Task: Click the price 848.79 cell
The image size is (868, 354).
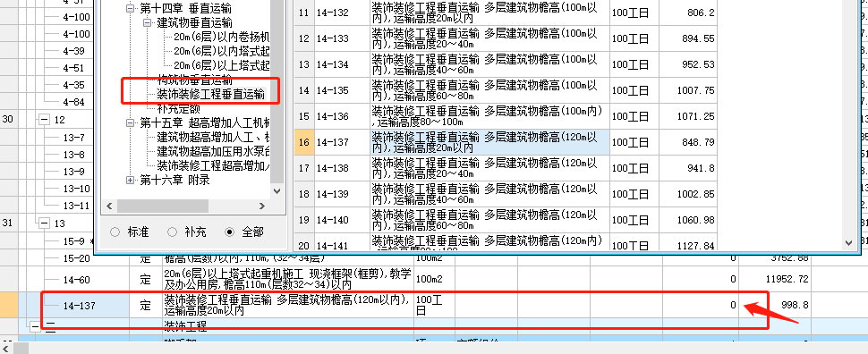Action: pos(688,143)
